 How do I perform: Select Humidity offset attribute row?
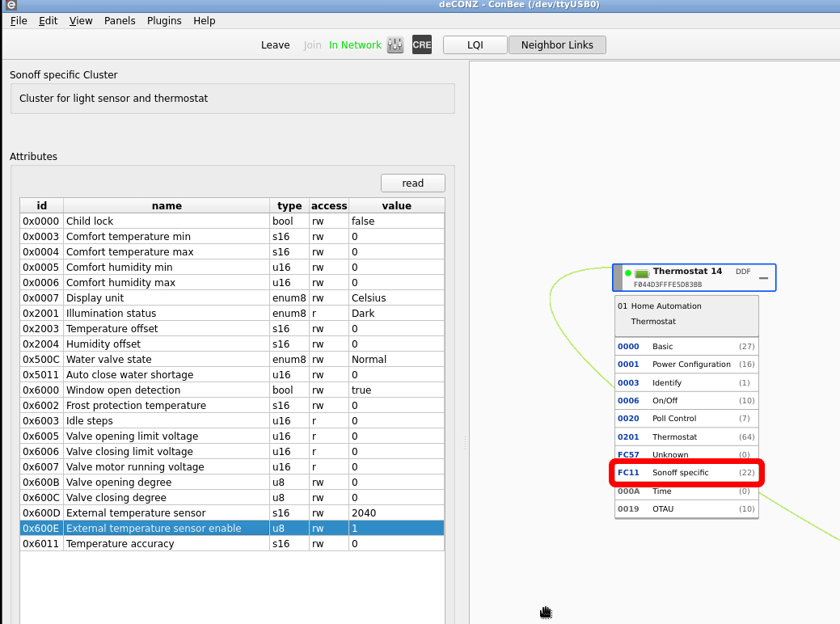click(232, 344)
